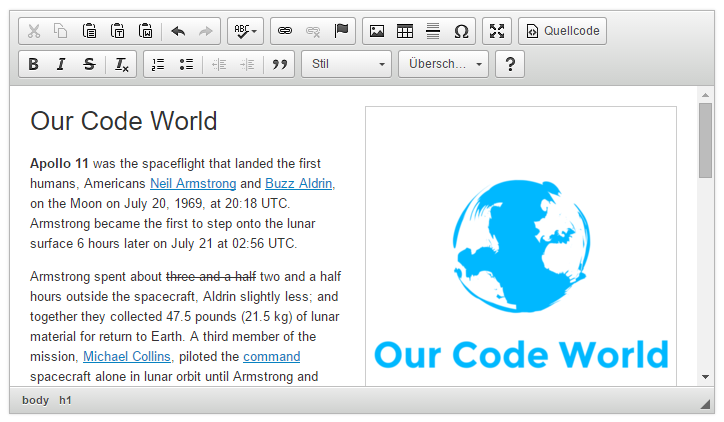Click Paste as plain text icon

click(x=117, y=31)
